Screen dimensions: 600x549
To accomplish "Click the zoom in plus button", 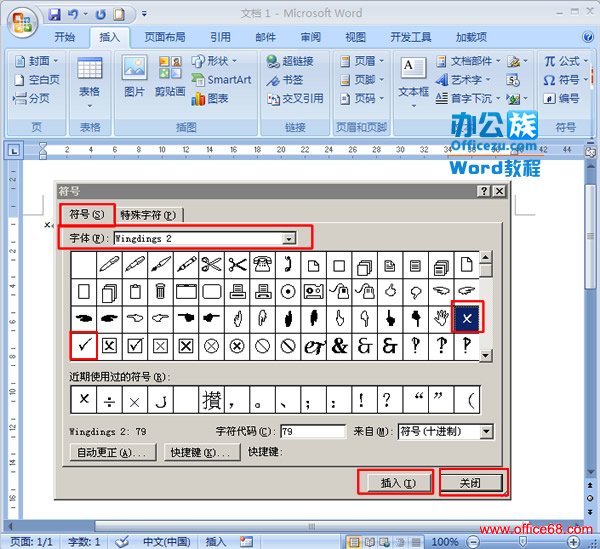I will pos(573,542).
